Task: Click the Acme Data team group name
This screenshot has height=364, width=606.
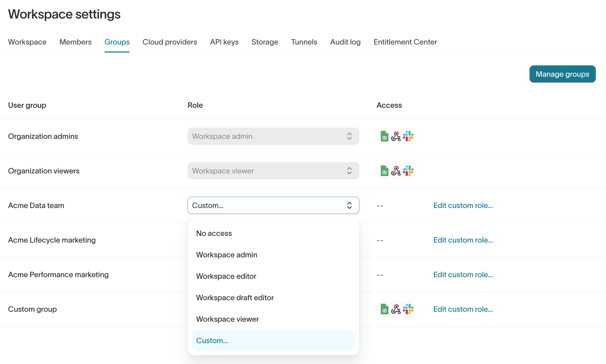Action: (36, 206)
